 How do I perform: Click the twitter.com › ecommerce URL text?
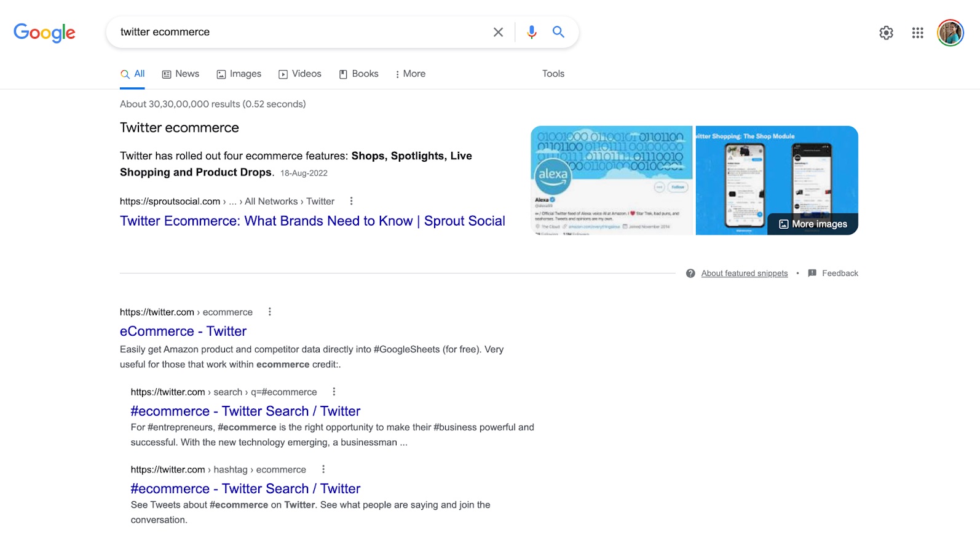[186, 312]
